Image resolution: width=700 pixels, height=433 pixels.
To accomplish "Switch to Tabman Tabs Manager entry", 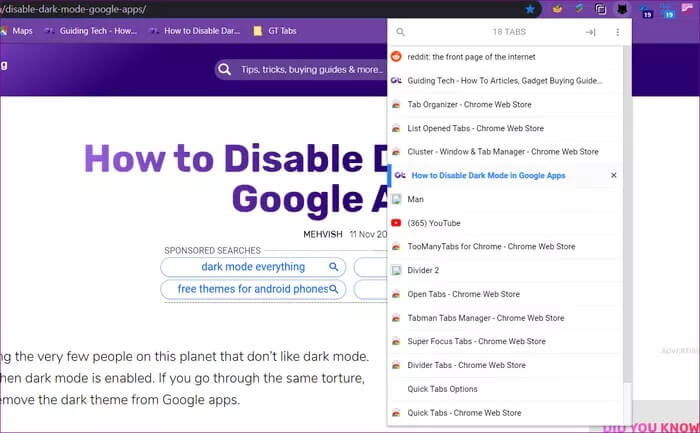I will point(505,318).
